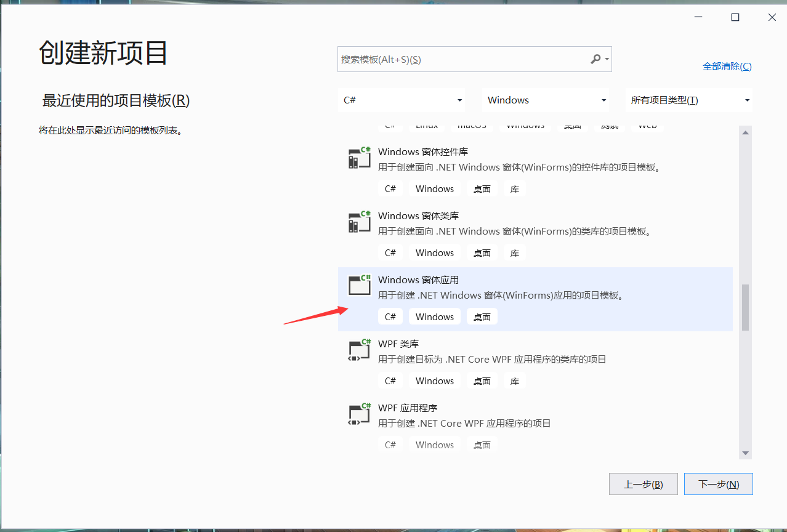The height and width of the screenshot is (532, 787).
Task: Open the search box dropdown arrow
Action: tap(606, 58)
